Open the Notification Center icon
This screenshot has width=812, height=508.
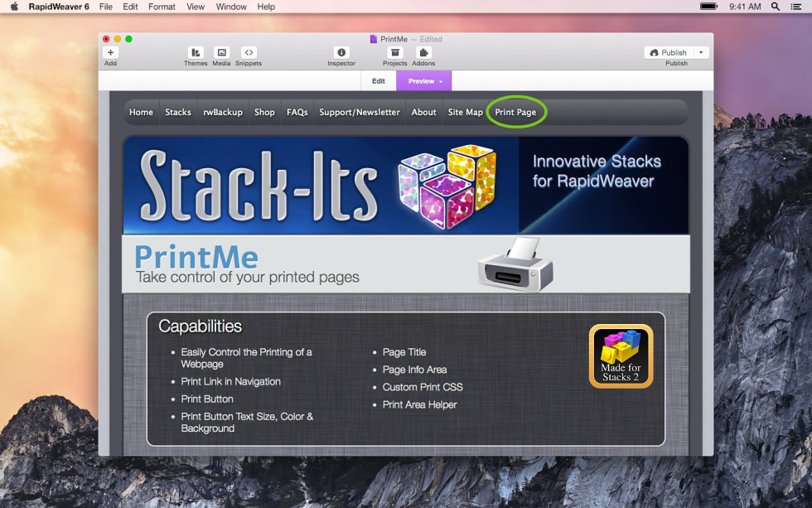796,7
